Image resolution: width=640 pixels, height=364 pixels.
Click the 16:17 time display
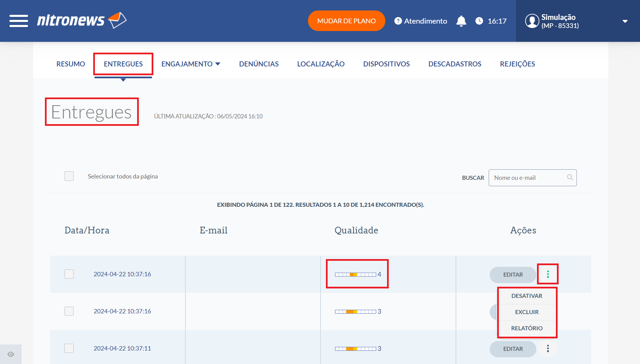[497, 21]
